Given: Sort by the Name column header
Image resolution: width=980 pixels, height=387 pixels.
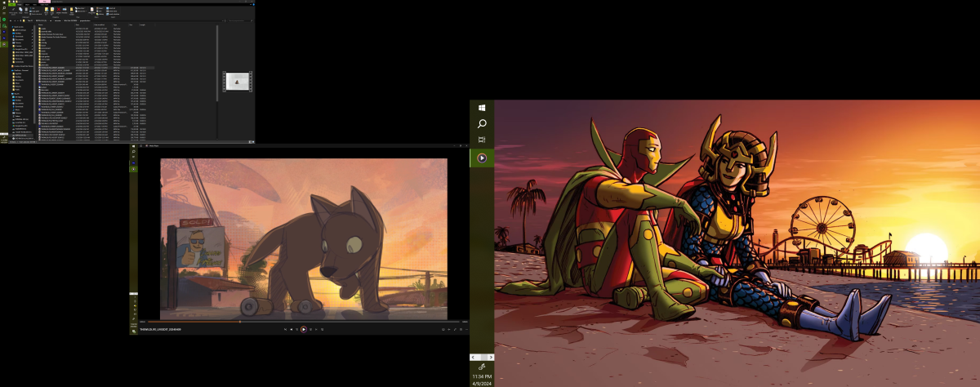Looking at the screenshot, I should click(x=40, y=24).
